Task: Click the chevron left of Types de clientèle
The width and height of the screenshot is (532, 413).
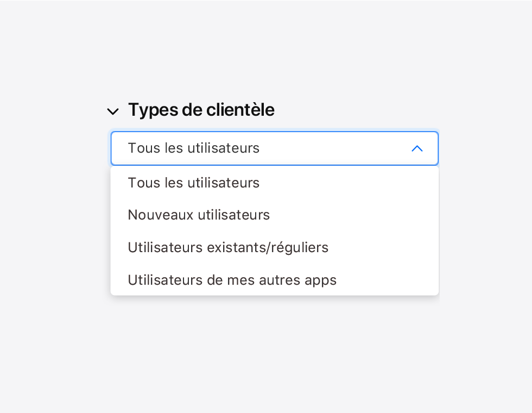Action: [x=113, y=111]
